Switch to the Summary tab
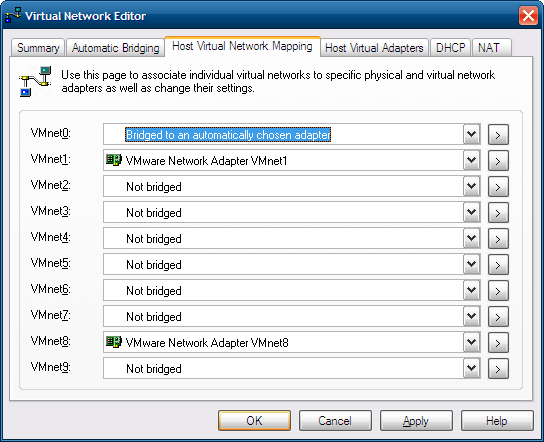Viewport: 544px width, 442px height. click(x=38, y=48)
